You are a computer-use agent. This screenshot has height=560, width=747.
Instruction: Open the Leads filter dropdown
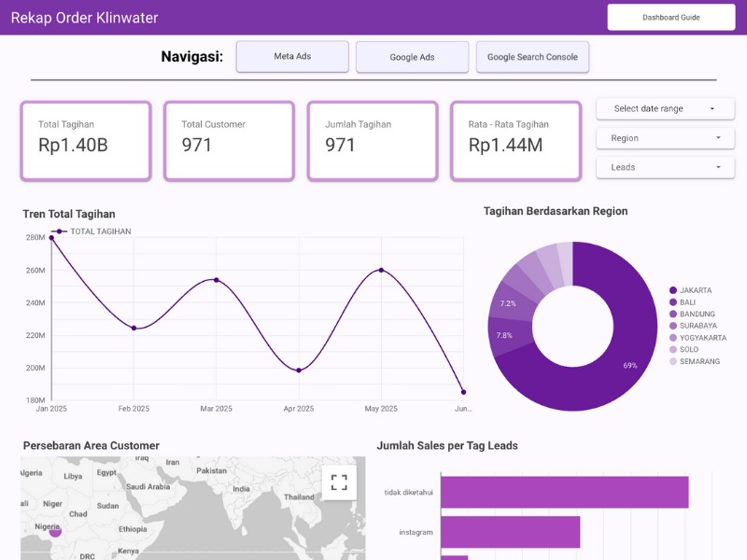point(665,168)
